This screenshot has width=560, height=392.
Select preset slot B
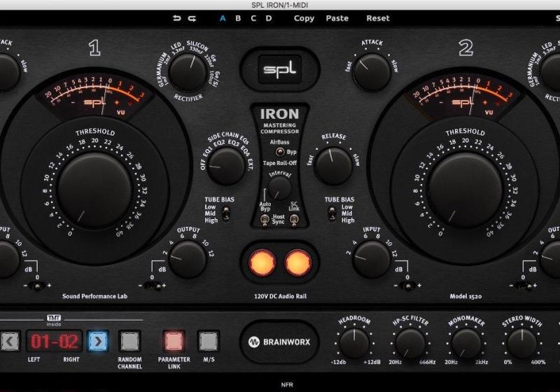click(238, 18)
